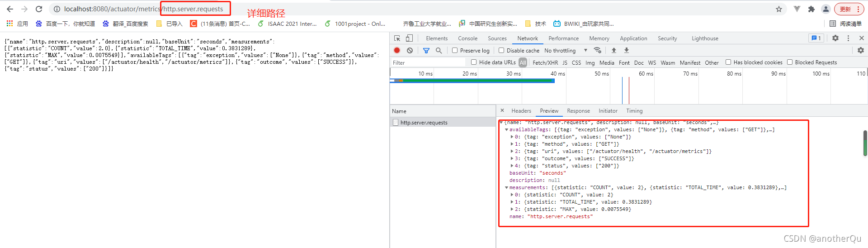The image size is (868, 248).
Task: Expand availableTags item 0 exception tag
Action: point(512,137)
